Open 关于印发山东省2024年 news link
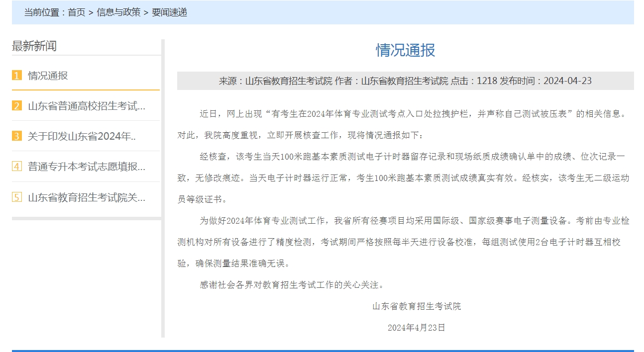Image resolution: width=644 pixels, height=352 pixels. coord(82,136)
